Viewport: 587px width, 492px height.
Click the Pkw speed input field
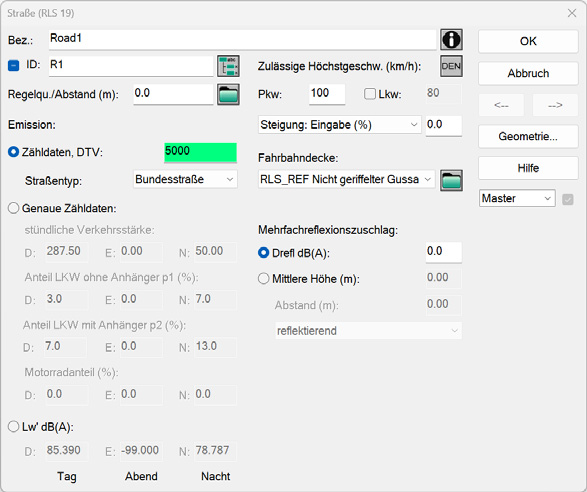click(327, 94)
